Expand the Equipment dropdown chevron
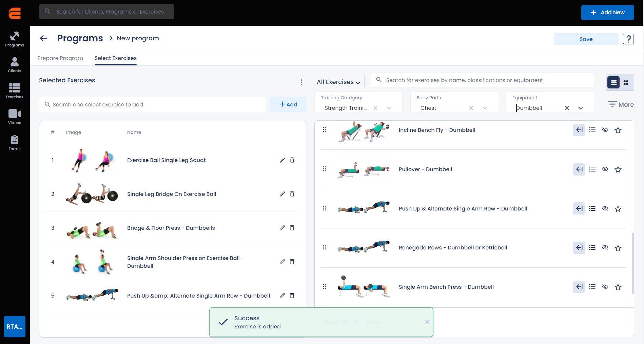This screenshot has width=644, height=344. coord(581,108)
